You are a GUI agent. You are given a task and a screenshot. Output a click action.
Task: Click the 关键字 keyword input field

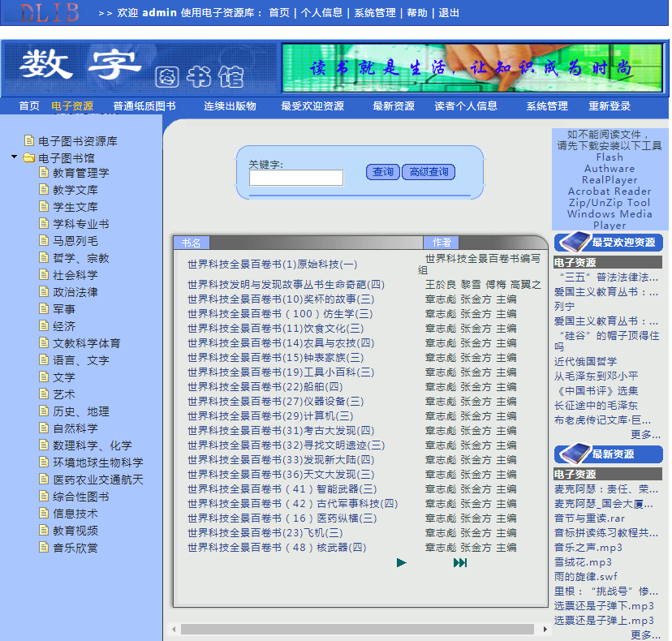point(296,178)
